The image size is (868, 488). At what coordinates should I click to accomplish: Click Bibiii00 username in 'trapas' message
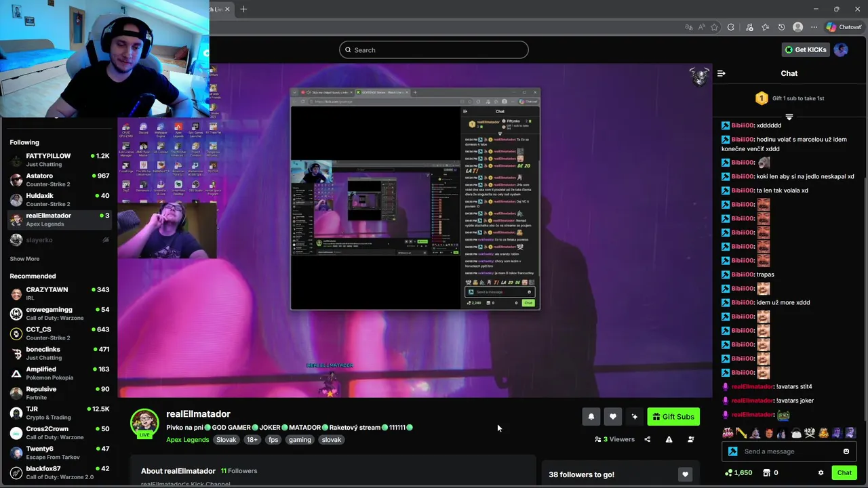[x=743, y=274]
